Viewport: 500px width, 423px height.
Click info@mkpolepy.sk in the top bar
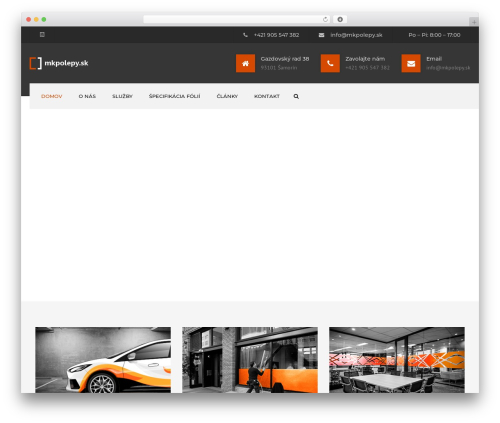tap(356, 35)
